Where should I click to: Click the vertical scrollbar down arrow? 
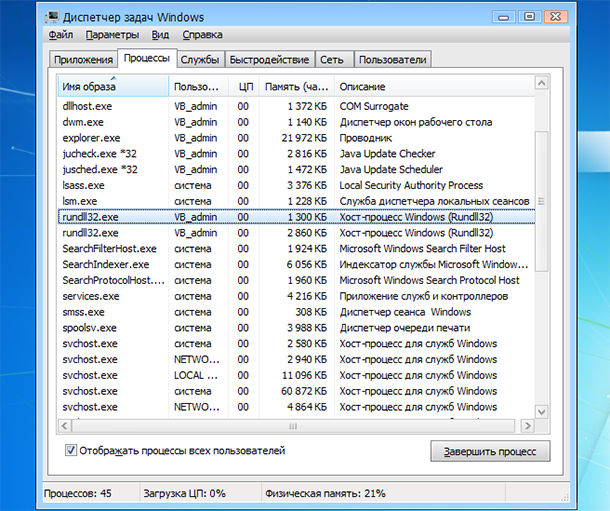(542, 411)
